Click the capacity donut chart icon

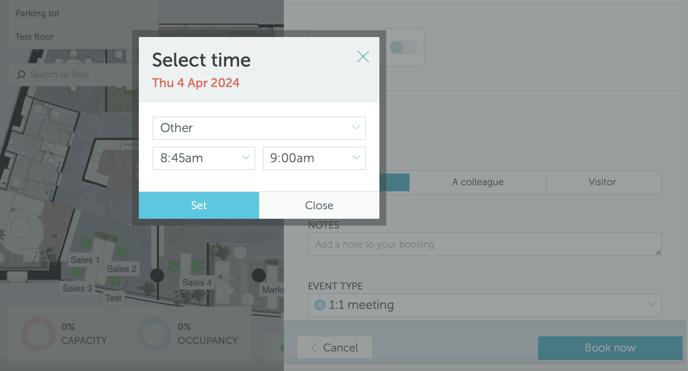coord(38,334)
